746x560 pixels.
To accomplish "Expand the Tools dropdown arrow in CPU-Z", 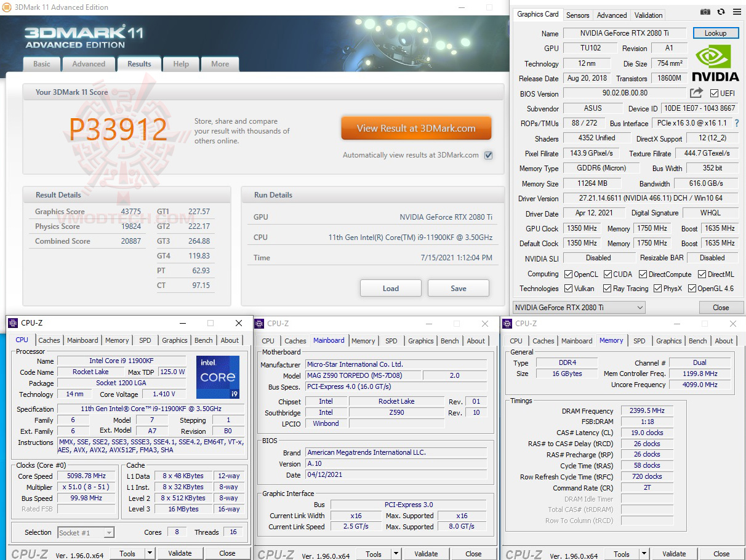I will click(148, 553).
